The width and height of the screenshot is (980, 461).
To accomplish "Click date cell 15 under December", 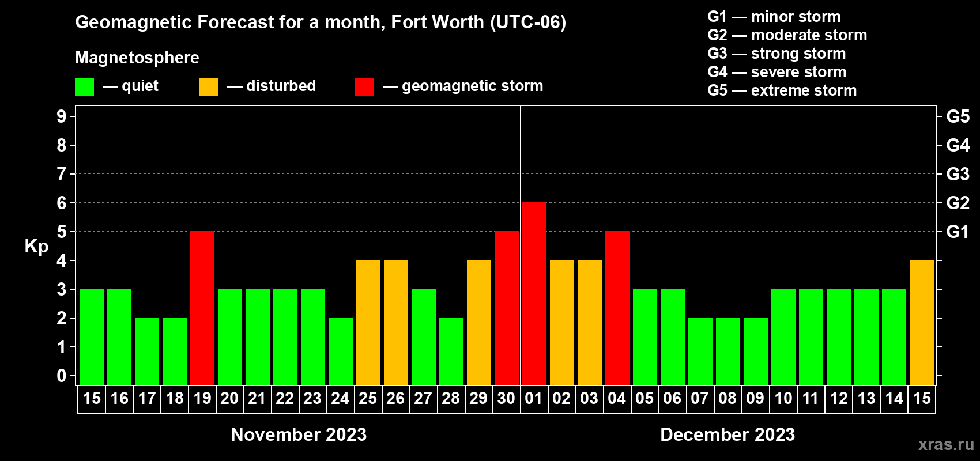I will (x=922, y=399).
